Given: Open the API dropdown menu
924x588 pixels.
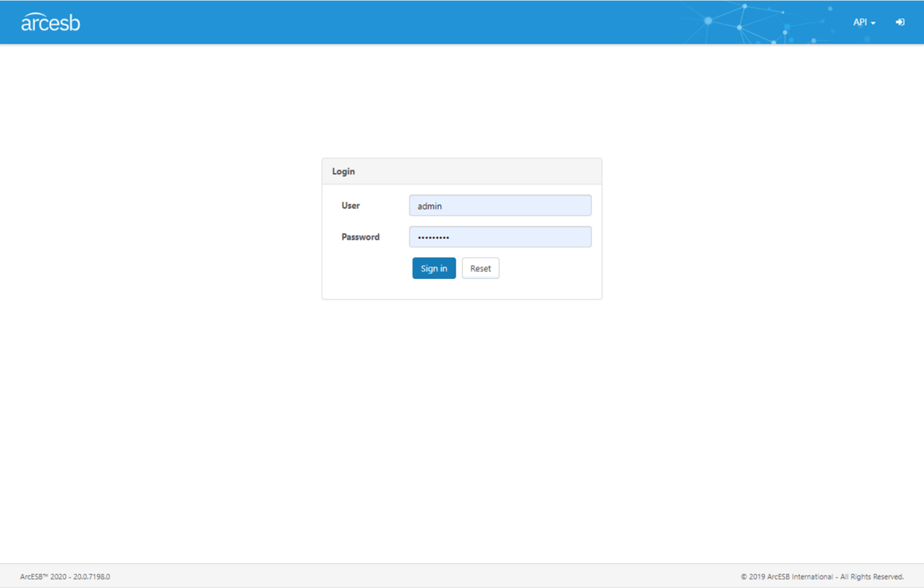Looking at the screenshot, I should [x=864, y=22].
